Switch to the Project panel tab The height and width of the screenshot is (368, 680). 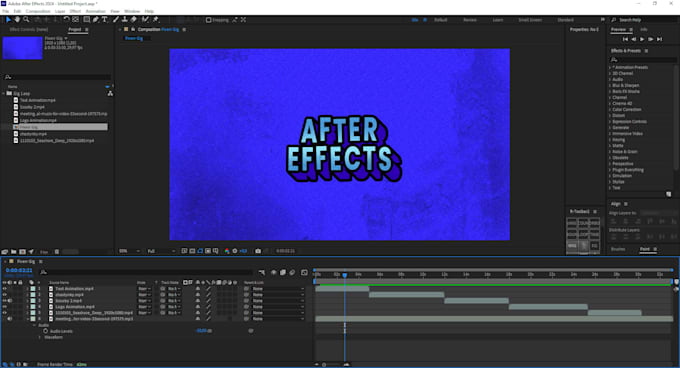tap(75, 29)
